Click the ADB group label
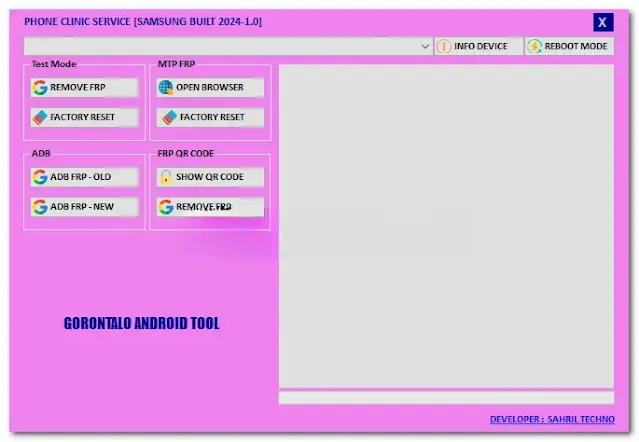The width and height of the screenshot is (639, 442). coord(41,154)
